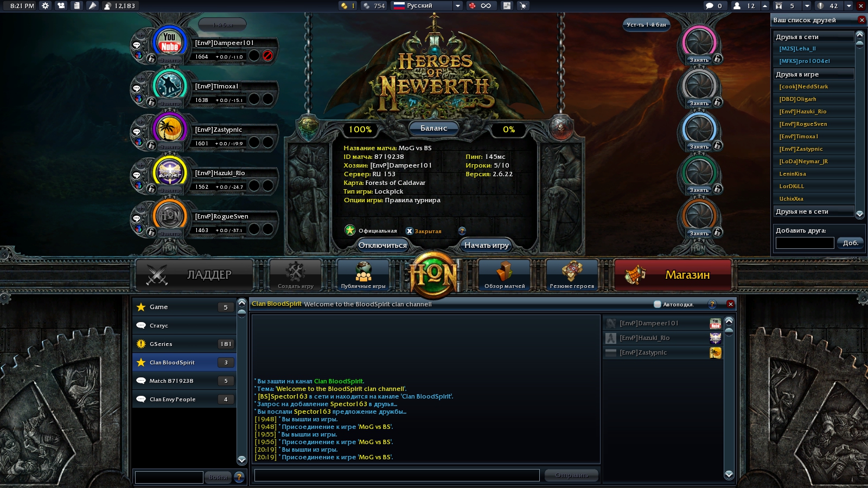
Task: Toggle the Автоподкл. auto-connect checkbox
Action: click(x=658, y=304)
